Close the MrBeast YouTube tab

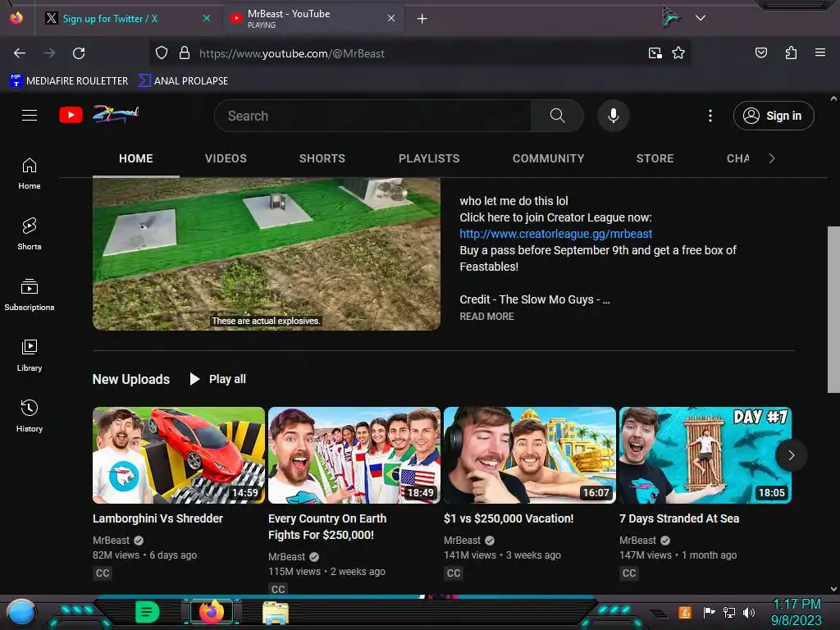coord(391,18)
